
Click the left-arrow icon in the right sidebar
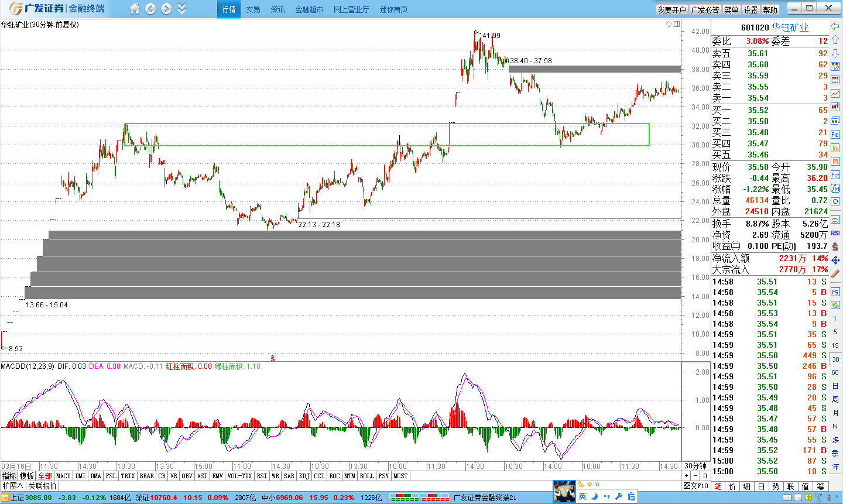[835, 27]
